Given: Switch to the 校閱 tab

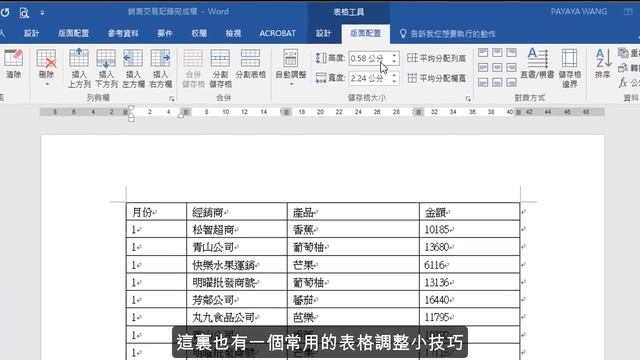Looking at the screenshot, I should [199, 33].
